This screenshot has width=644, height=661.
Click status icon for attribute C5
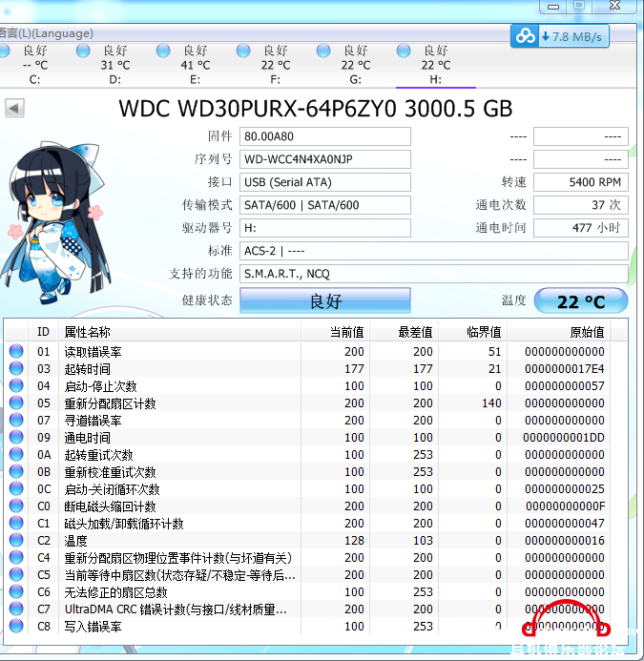point(16,574)
